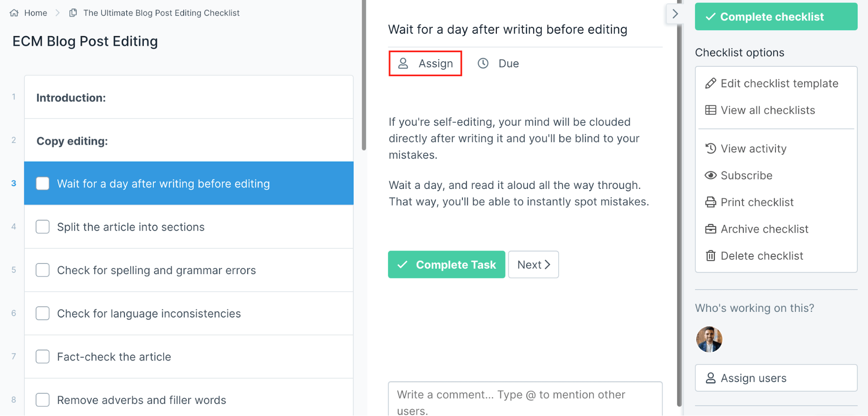Tick the 'Fact-check the article' checkbox
Image resolution: width=868 pixels, height=416 pixels.
tap(43, 357)
